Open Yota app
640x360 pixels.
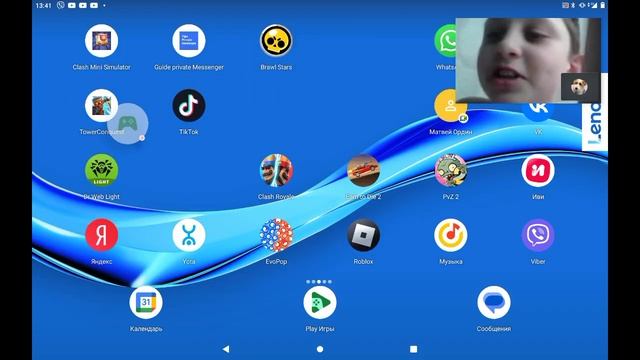pos(189,235)
